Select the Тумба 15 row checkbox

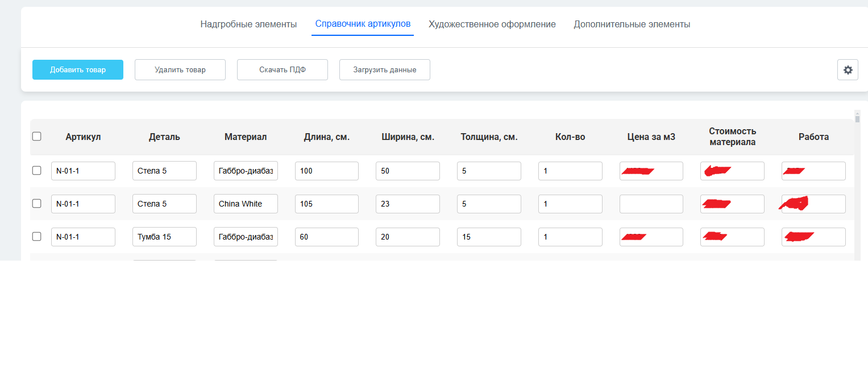tap(37, 237)
